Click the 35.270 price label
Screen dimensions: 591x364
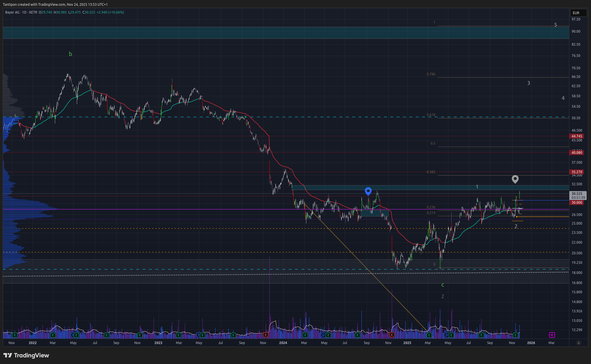click(577, 172)
